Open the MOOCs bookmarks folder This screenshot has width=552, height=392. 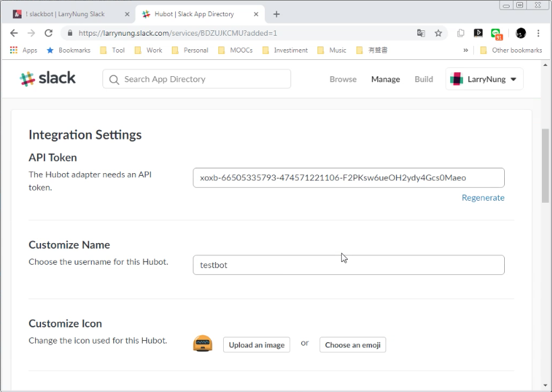coord(235,50)
